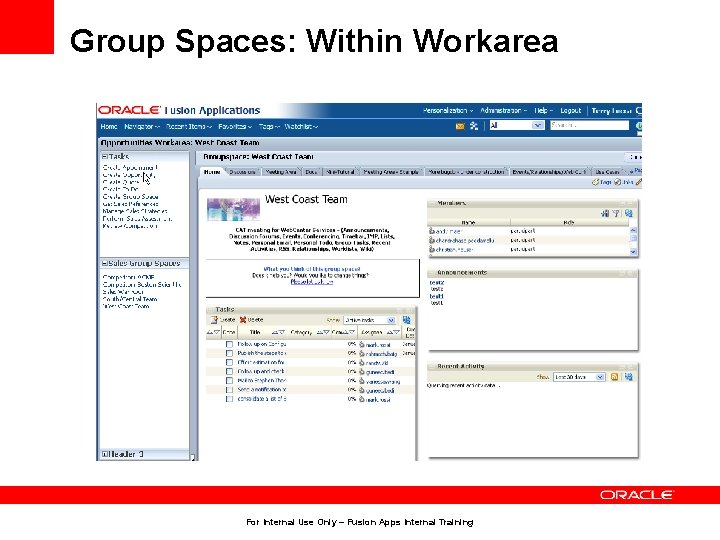
Task: Collapse the Tasks section in left panel
Action: pos(105,157)
